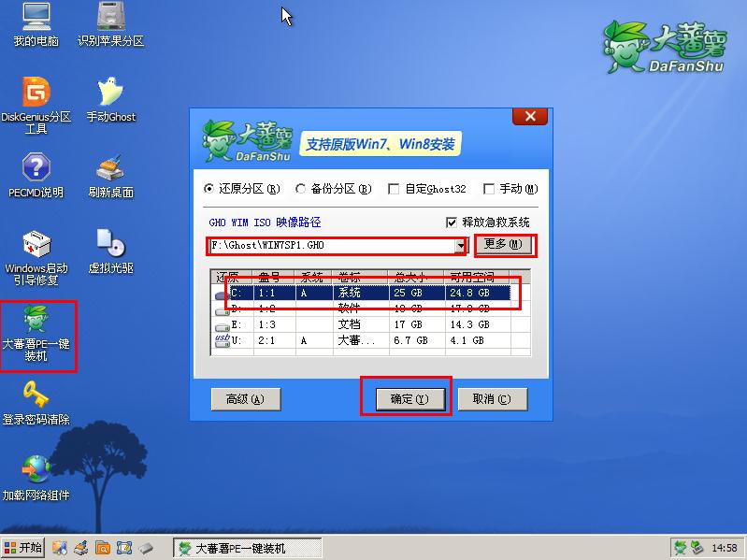
Task: Open the DiskGenius partition tool desktop icon
Action: pyautogui.click(x=36, y=93)
